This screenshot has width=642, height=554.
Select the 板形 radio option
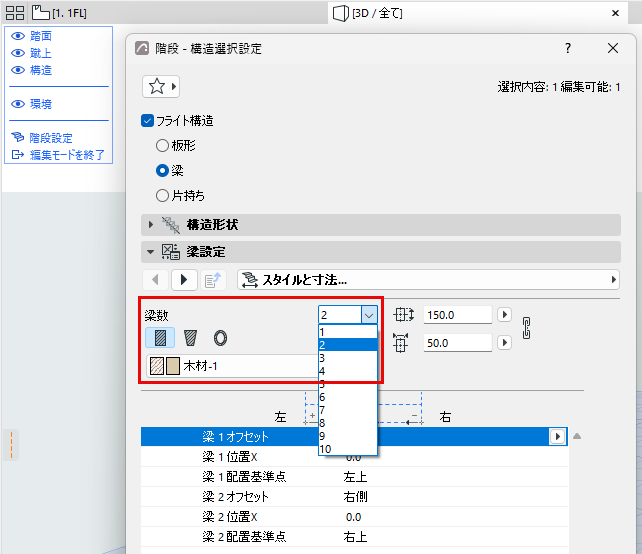point(162,145)
